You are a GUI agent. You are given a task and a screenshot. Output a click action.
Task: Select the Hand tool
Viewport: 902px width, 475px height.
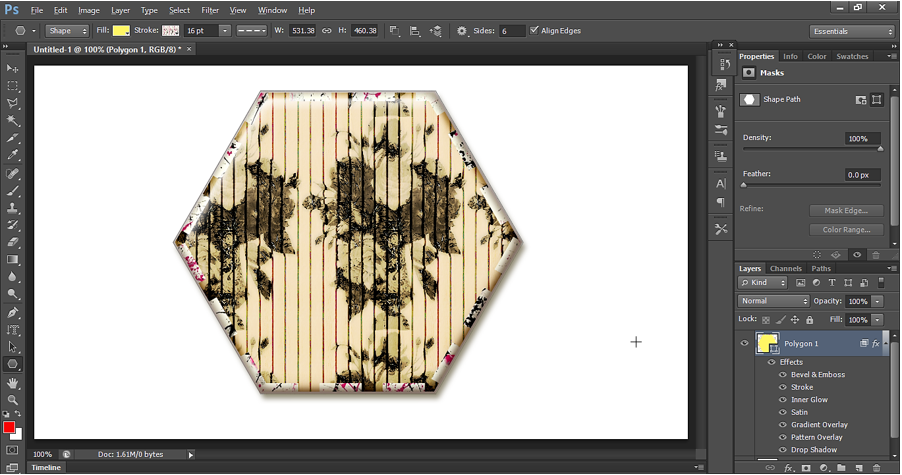pyautogui.click(x=12, y=383)
